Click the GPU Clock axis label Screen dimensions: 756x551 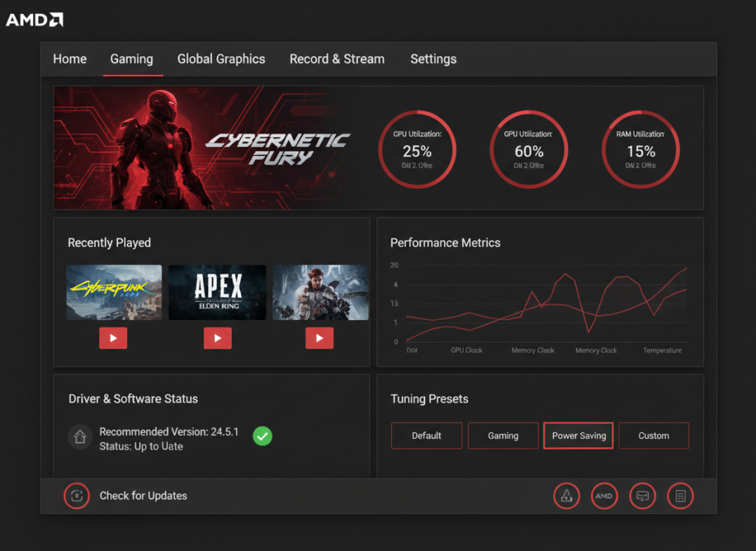(467, 350)
